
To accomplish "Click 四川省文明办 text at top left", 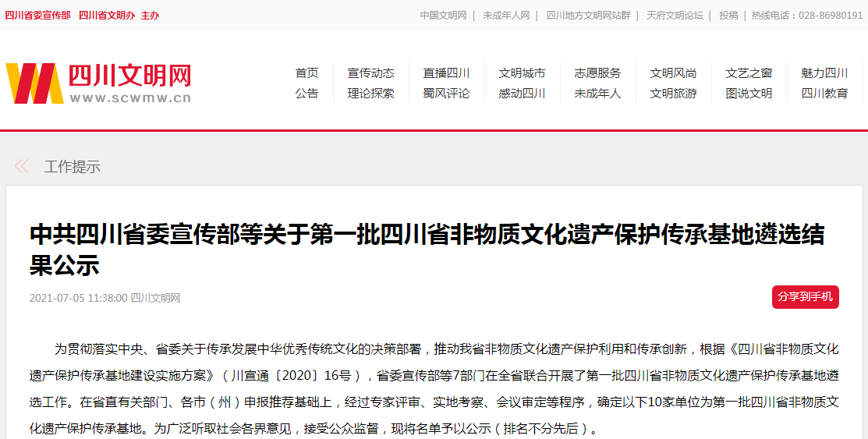I will pos(107,16).
